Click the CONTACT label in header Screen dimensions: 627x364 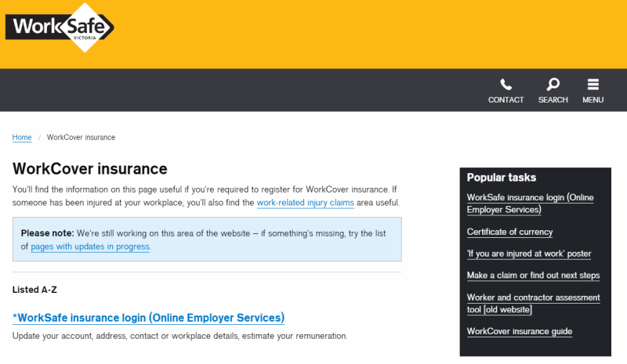[x=506, y=100]
